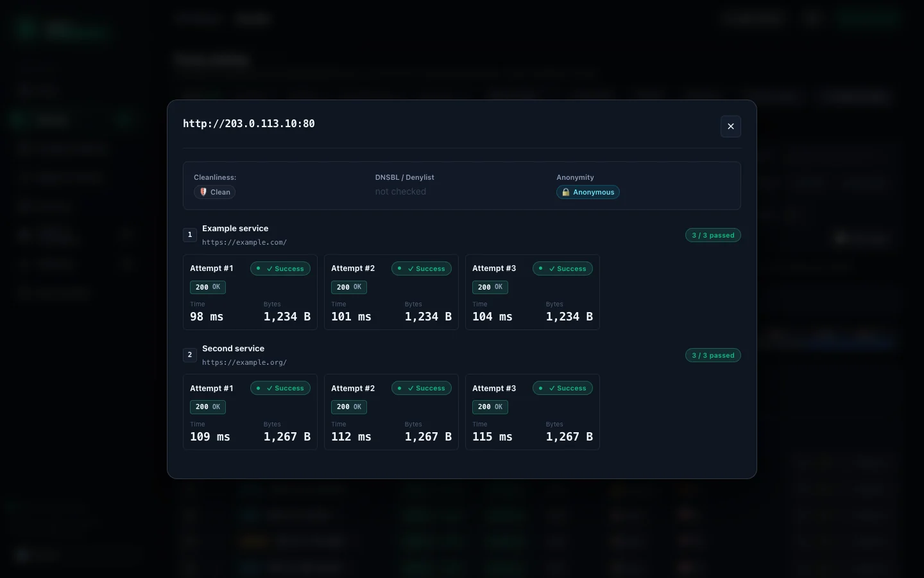Viewport: 924px width, 578px height.
Task: Select the '101 ms' time value
Action: tap(351, 317)
